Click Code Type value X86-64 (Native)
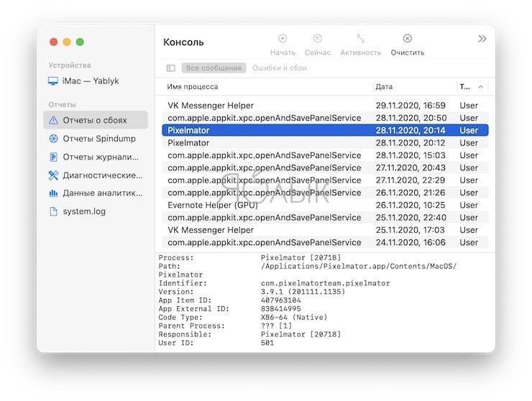 click(x=294, y=318)
